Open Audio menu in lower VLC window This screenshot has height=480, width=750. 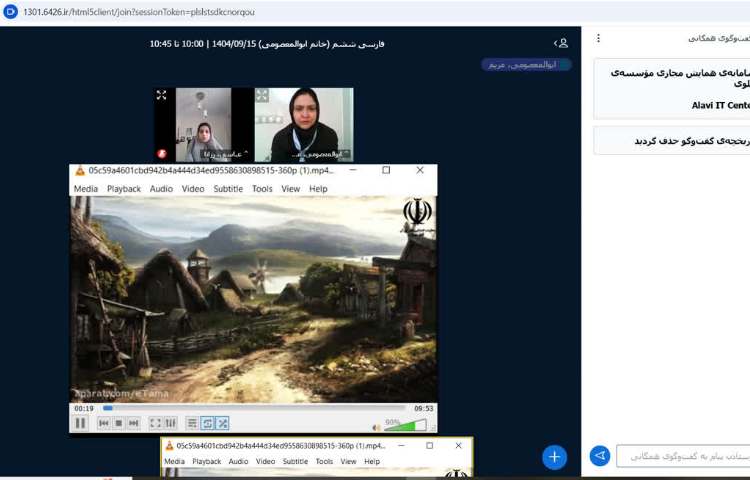tap(238, 461)
